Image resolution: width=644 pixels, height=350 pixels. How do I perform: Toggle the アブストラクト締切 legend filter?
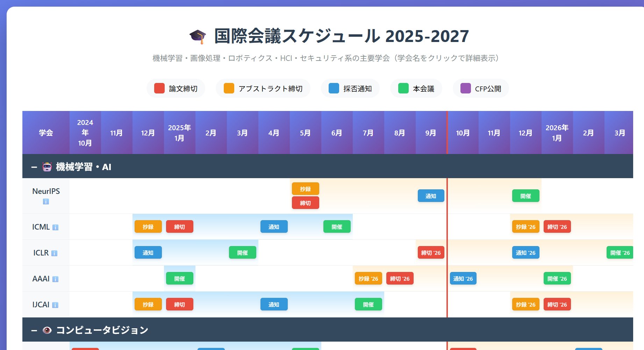[x=263, y=89]
